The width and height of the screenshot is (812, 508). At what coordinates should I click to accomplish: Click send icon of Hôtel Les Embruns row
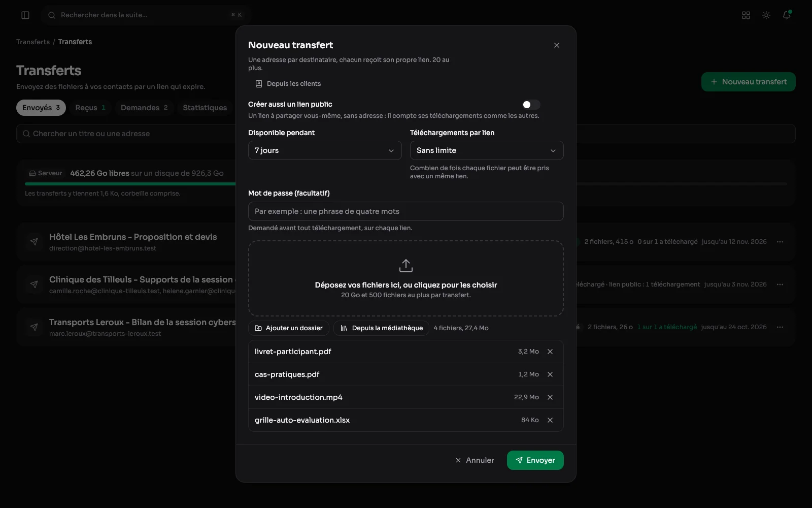pos(34,242)
